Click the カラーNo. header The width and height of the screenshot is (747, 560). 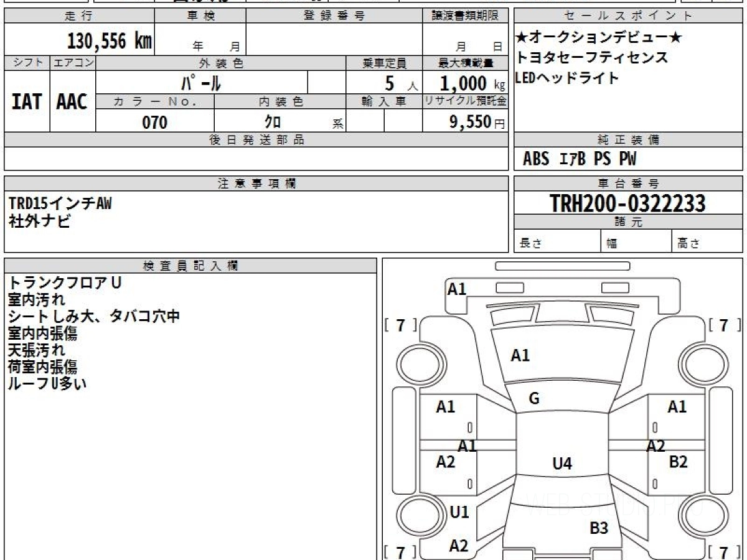(155, 101)
